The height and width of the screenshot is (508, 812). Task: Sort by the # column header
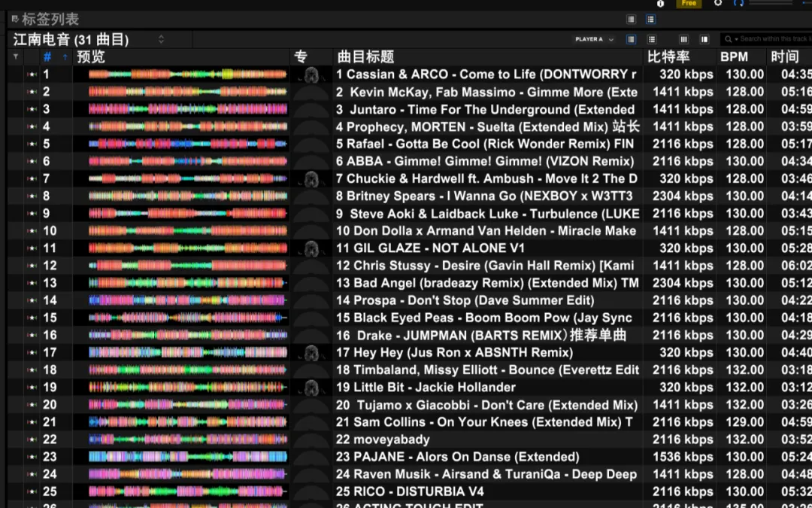pos(47,57)
